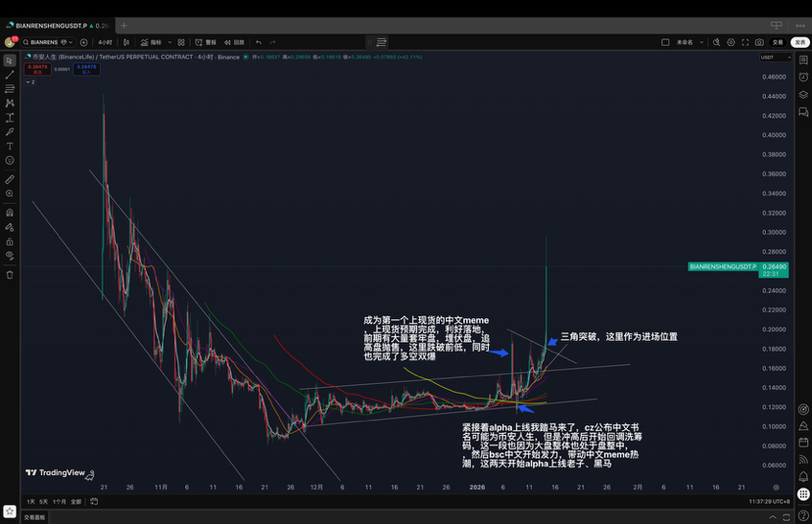Expand the collapsed indicators legend arrow
Image resolution: width=812 pixels, height=524 pixels.
29,82
